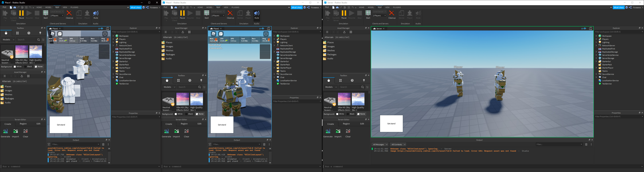
Task: Click Get stand button in middle Place1 viewport
Action: pos(222,125)
